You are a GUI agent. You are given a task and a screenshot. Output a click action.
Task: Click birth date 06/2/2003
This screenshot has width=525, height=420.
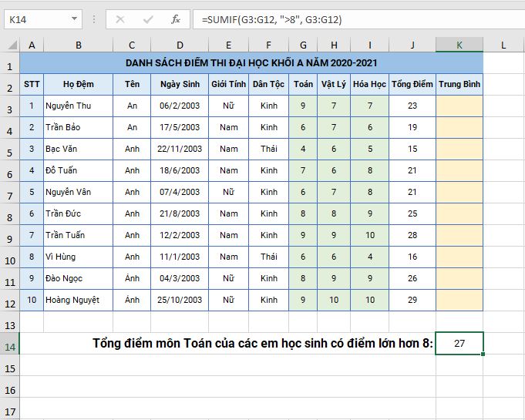pos(180,106)
